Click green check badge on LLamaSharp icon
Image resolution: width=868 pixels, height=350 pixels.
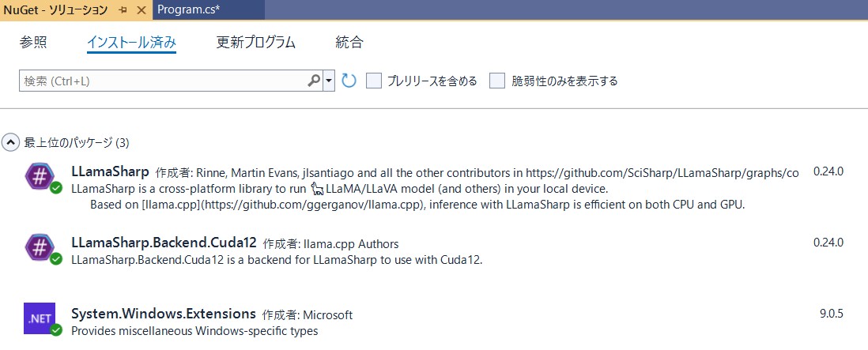(x=56, y=189)
